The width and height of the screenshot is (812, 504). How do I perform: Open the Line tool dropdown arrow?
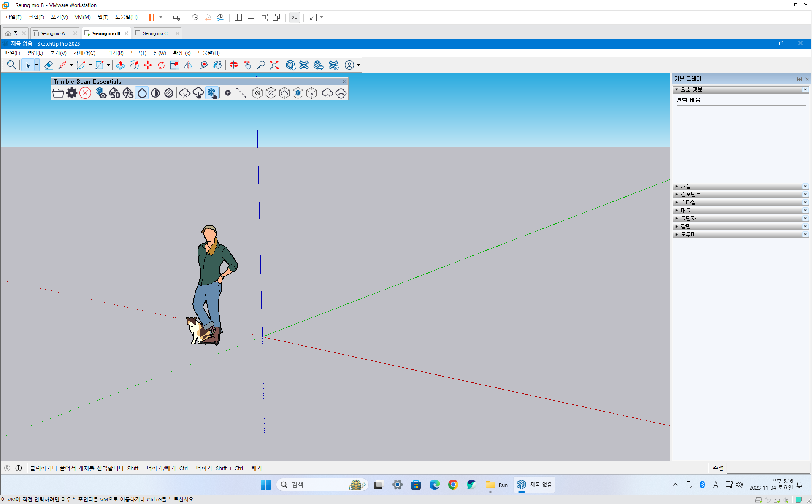point(71,65)
